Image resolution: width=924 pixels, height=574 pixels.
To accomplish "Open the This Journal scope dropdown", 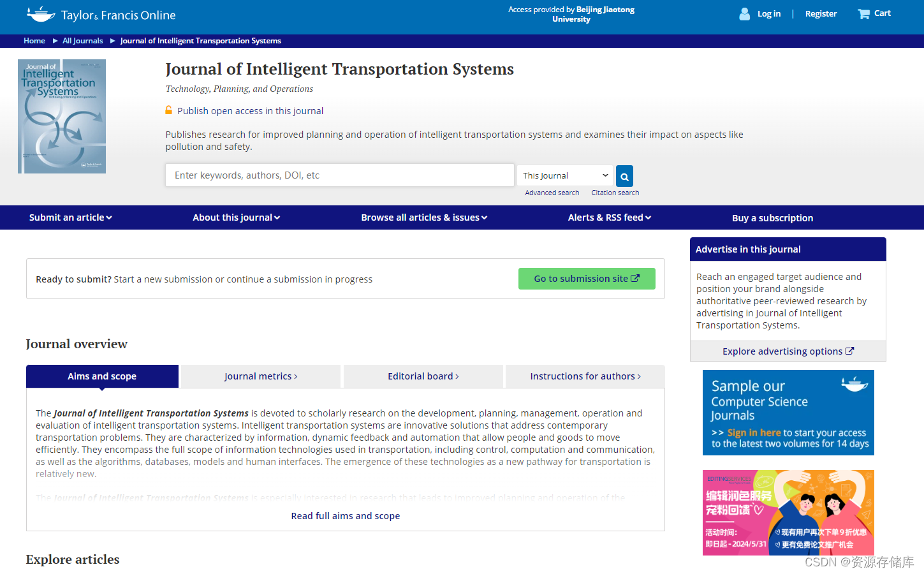I will tap(565, 175).
